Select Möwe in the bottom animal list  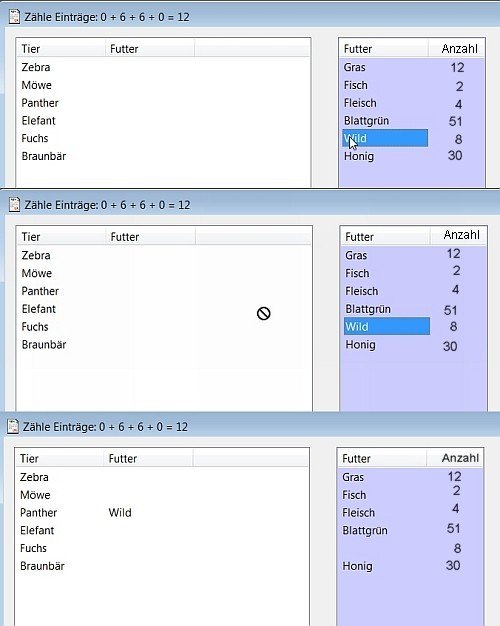[35, 495]
